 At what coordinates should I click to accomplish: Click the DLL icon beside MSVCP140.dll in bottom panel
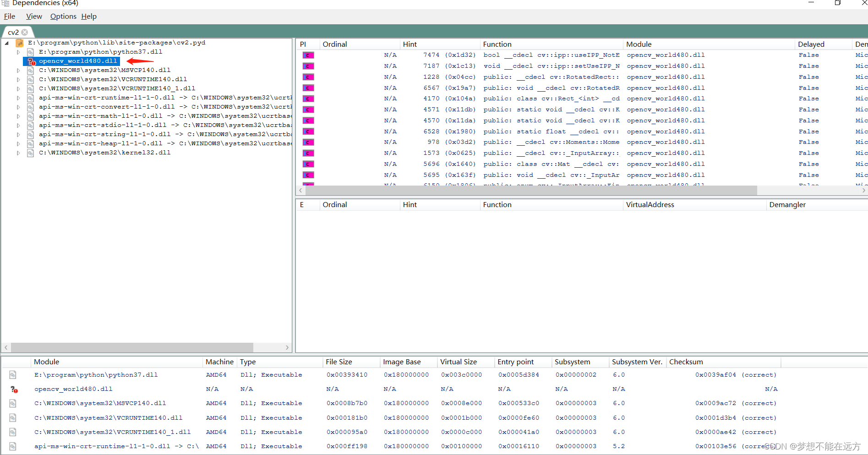[x=12, y=403]
